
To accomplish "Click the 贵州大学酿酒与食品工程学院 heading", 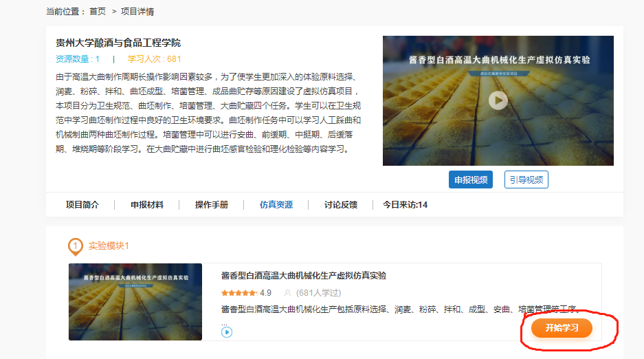I will click(118, 43).
